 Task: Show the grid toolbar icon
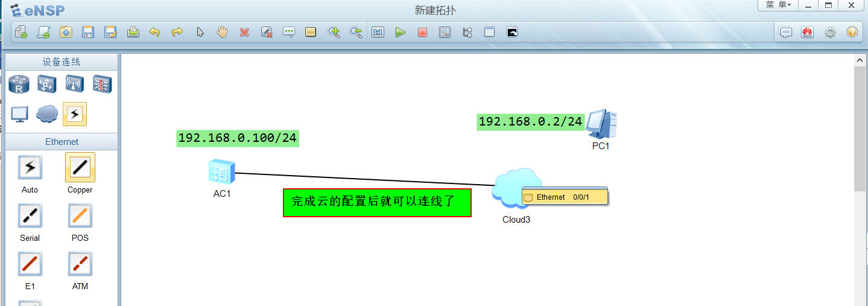coord(489,32)
